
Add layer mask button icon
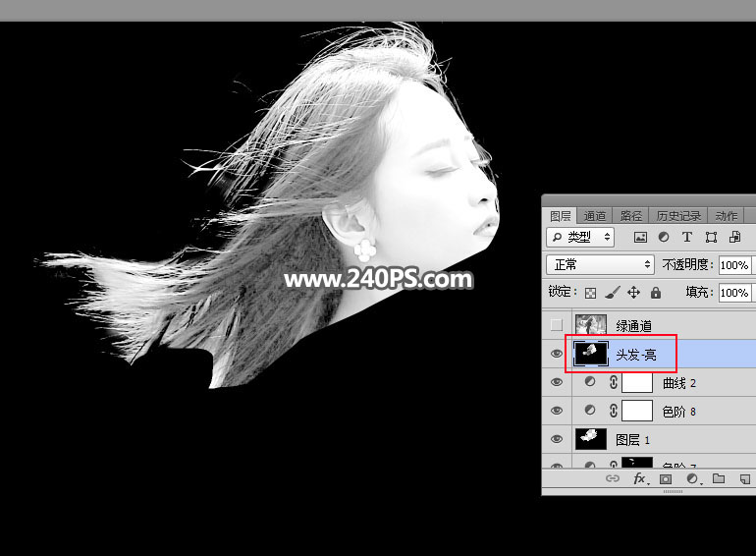tap(666, 478)
